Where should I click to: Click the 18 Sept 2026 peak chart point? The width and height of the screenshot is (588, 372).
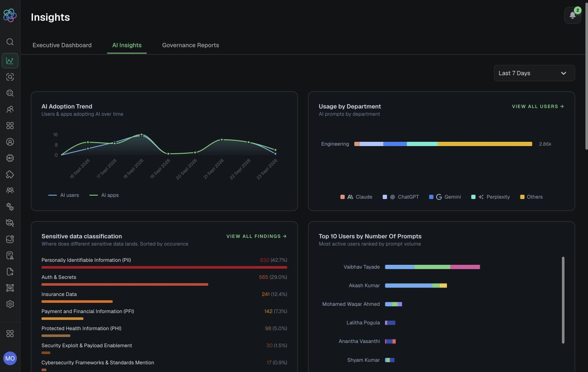coord(142,135)
